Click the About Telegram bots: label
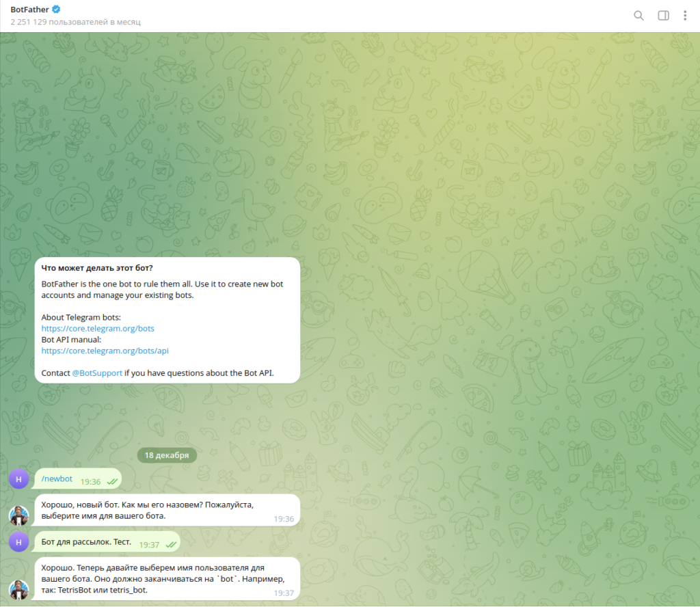Viewport: 700px width, 607px height. [81, 317]
